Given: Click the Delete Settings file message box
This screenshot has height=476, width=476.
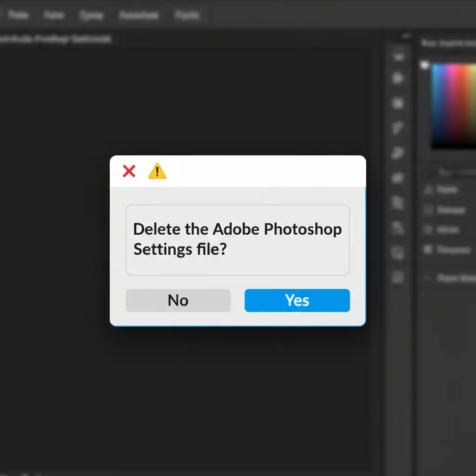Looking at the screenshot, I should click(238, 240).
